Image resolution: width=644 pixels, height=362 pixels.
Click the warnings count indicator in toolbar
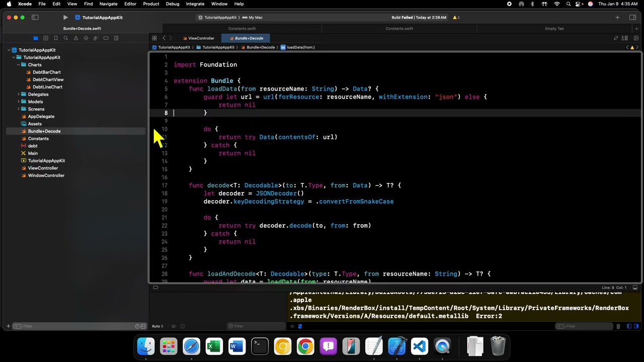click(456, 18)
